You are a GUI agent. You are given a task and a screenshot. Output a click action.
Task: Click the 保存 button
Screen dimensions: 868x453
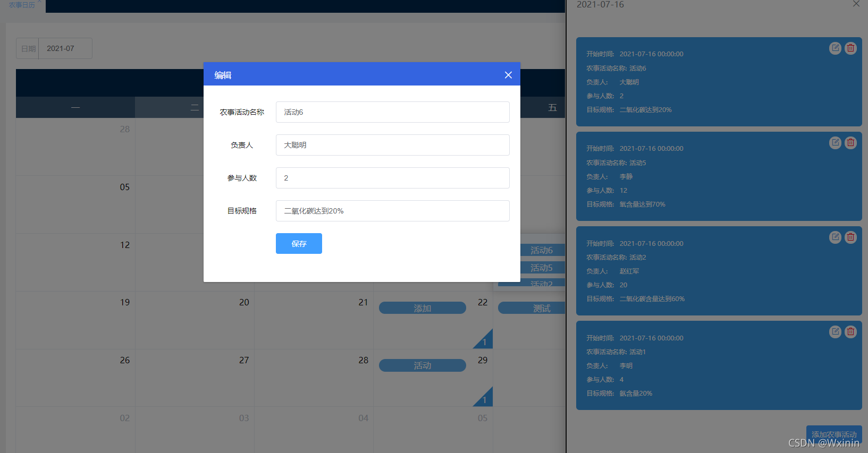pos(299,244)
